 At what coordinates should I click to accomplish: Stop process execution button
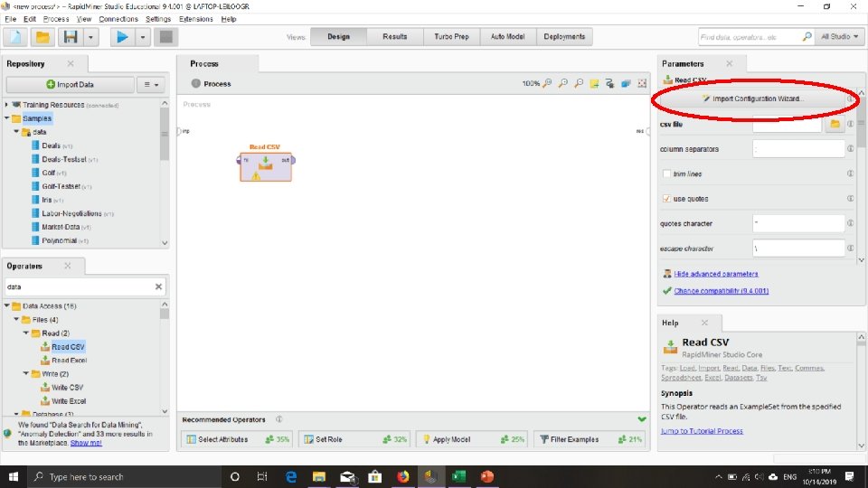point(166,37)
